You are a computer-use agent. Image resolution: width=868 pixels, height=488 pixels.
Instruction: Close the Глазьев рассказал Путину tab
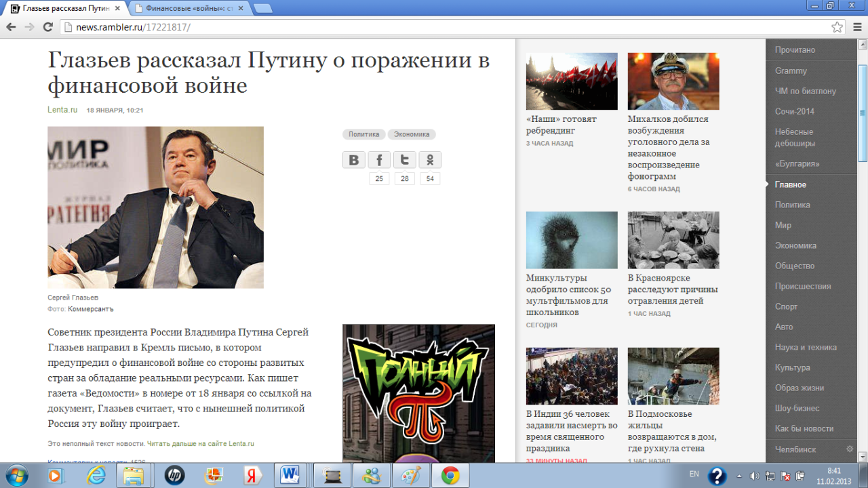tap(117, 8)
